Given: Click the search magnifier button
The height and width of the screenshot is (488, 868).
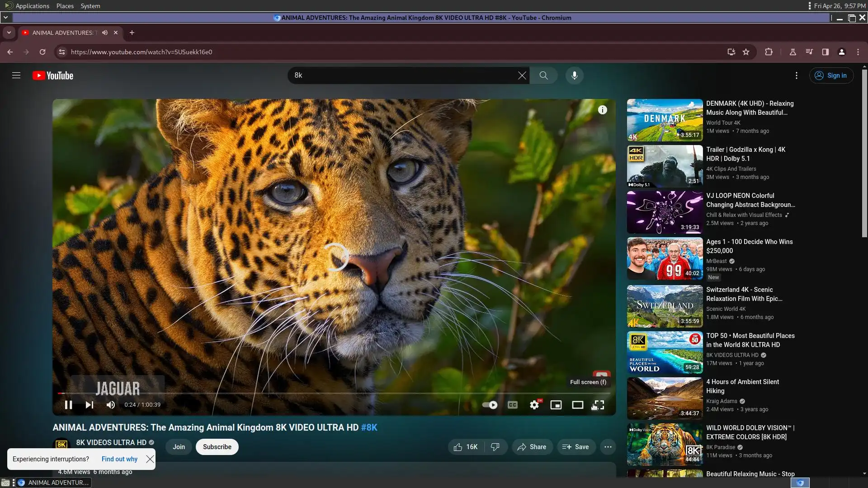Looking at the screenshot, I should [543, 75].
